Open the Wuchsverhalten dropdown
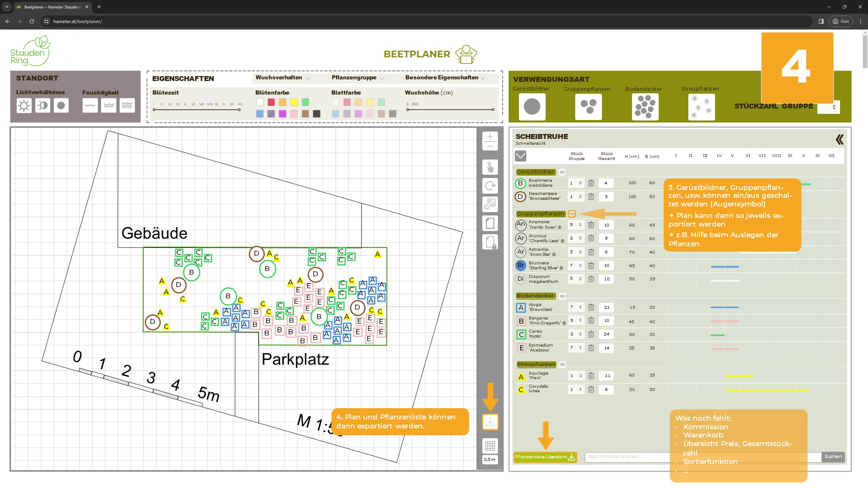 pyautogui.click(x=282, y=78)
